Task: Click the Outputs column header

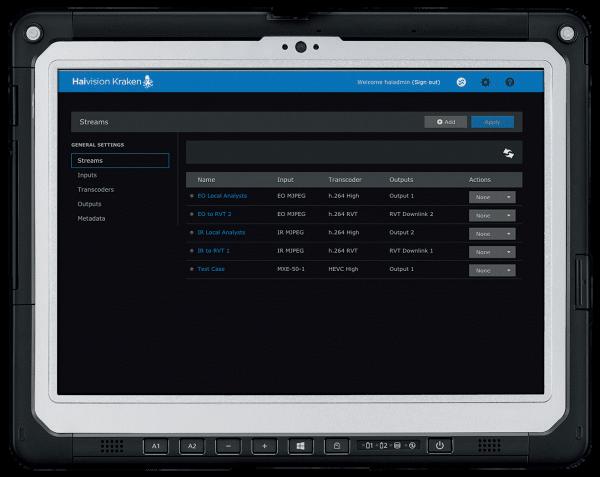Action: click(401, 180)
